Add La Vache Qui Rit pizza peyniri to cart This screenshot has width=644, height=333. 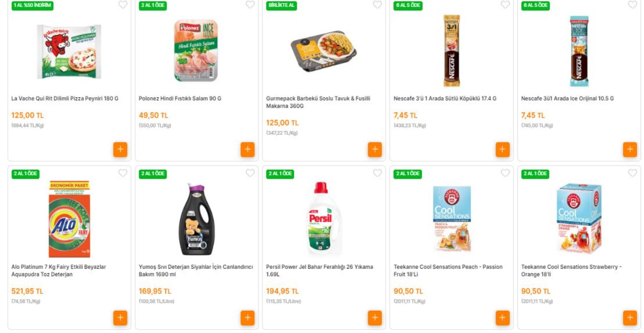pos(120,150)
